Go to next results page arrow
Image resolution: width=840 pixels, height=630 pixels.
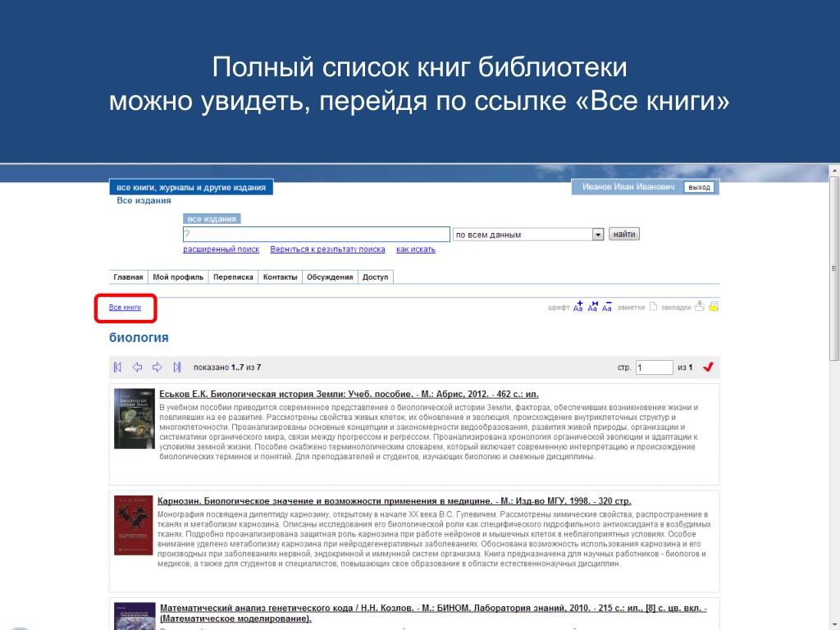pos(157,367)
